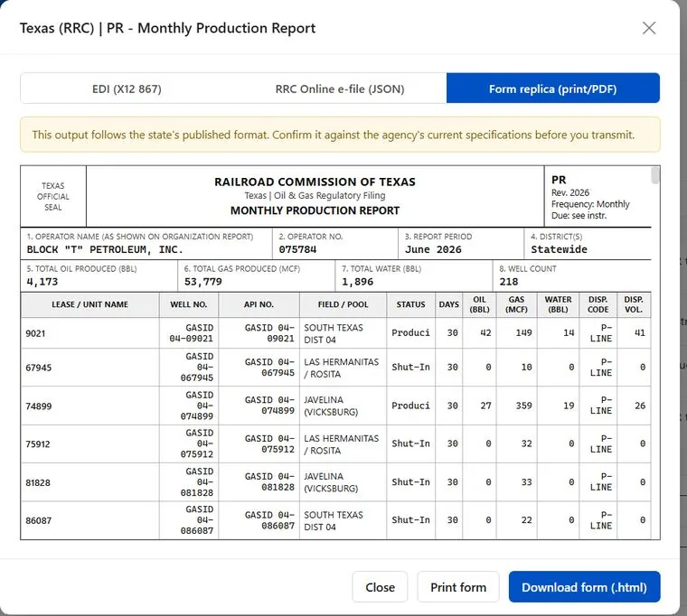Image resolution: width=687 pixels, height=616 pixels.
Task: Click lease name 86087
Action: click(39, 521)
